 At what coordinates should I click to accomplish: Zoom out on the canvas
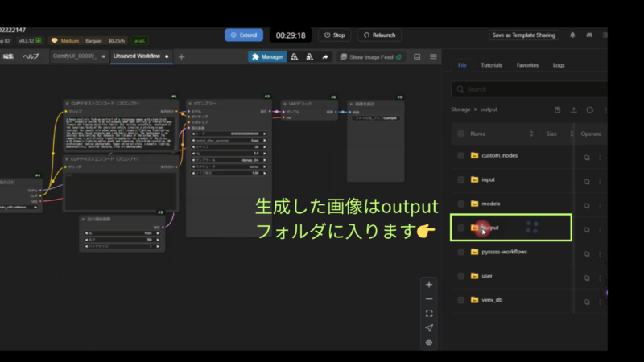429,299
